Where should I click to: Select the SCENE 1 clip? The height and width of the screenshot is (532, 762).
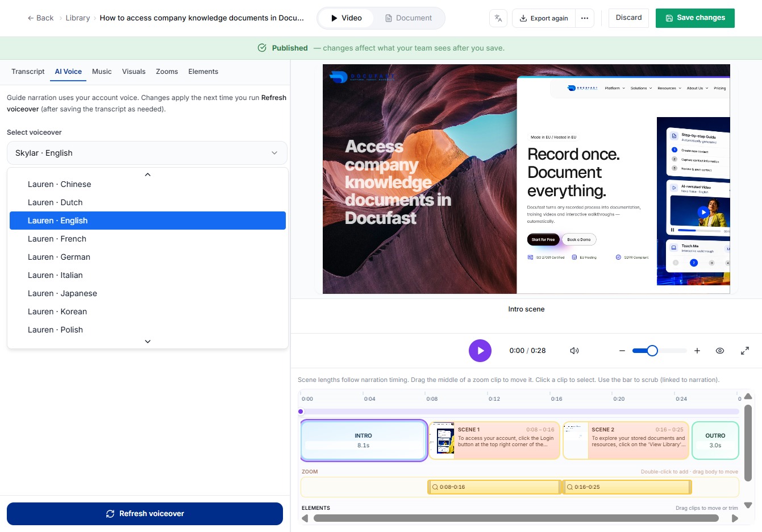[495, 440]
